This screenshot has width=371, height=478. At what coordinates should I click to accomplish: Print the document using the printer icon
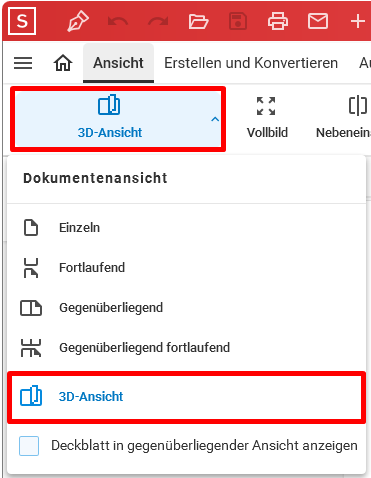278,21
